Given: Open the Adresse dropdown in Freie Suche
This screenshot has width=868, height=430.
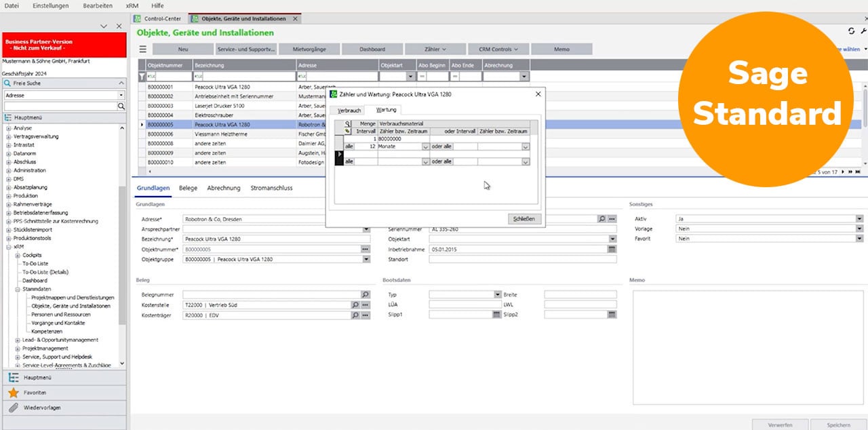Looking at the screenshot, I should pos(121,96).
